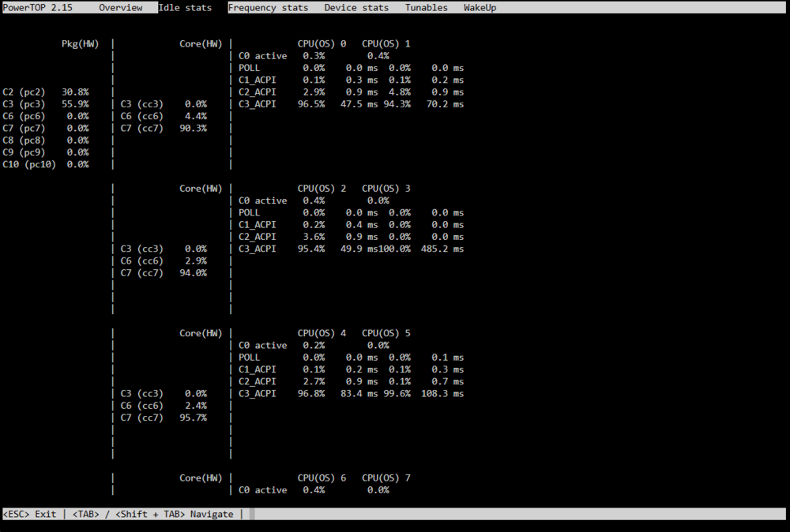Click the 485.2 ms C3_ACPI value
This screenshot has height=532, width=790.
coord(442,249)
